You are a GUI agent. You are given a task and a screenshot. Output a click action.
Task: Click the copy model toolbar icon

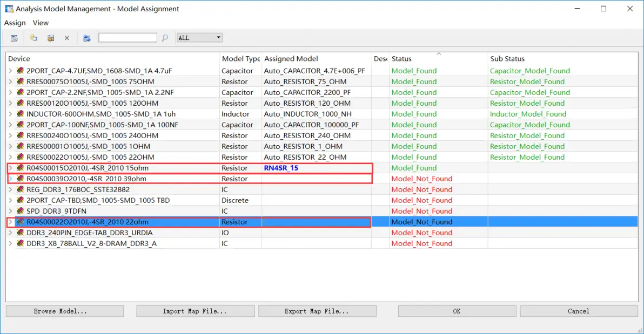[x=33, y=38]
